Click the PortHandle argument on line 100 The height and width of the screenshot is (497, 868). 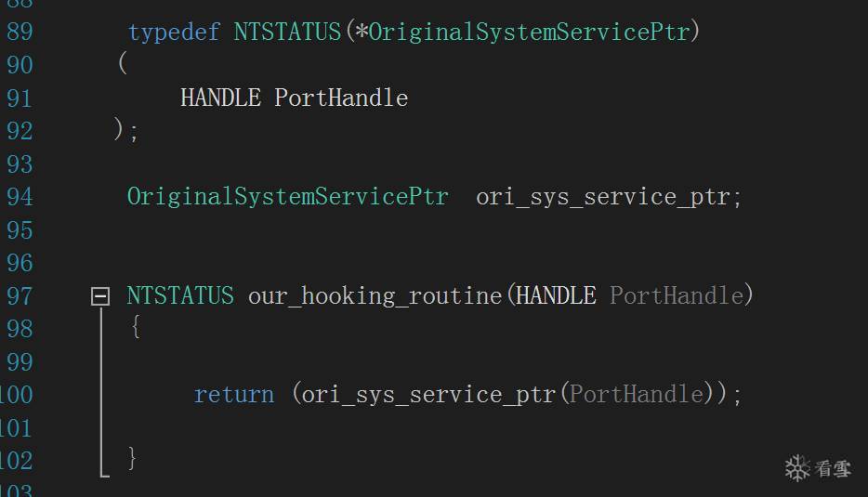(x=637, y=395)
